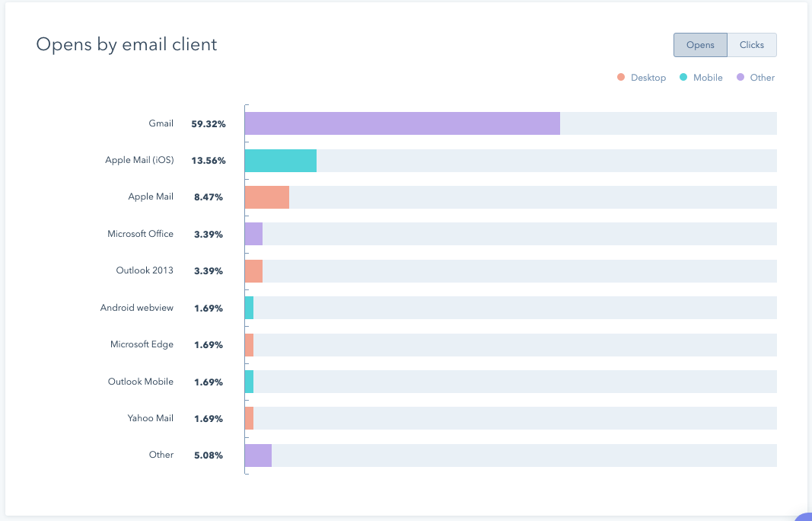Click the purple chat widget icon bottom right

[x=804, y=516]
